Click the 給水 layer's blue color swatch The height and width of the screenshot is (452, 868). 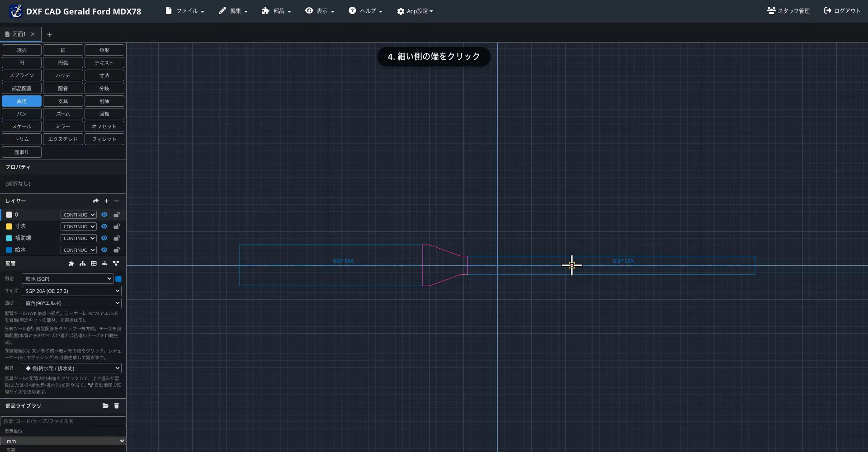point(9,250)
